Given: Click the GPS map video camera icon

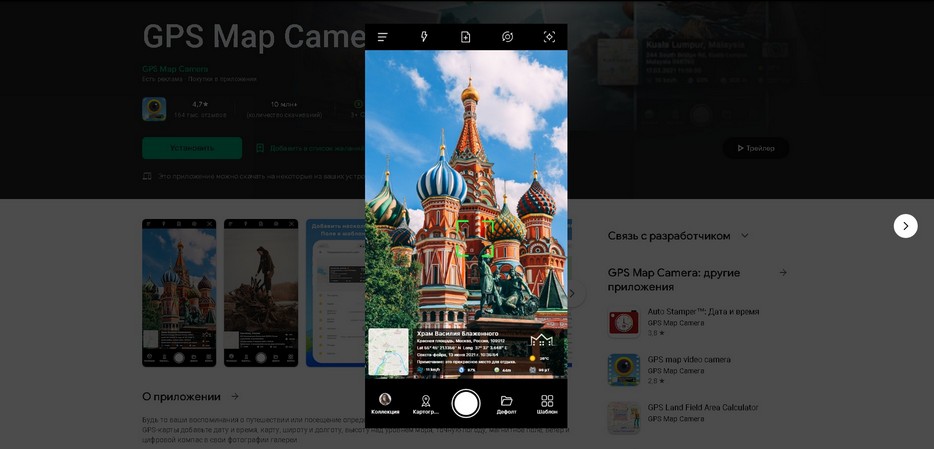Looking at the screenshot, I should (624, 370).
